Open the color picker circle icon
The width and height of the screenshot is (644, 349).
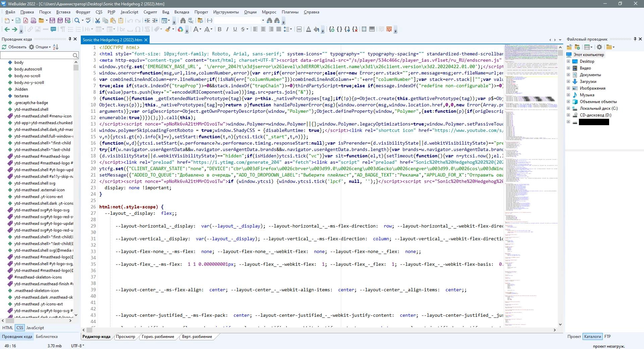(180, 29)
